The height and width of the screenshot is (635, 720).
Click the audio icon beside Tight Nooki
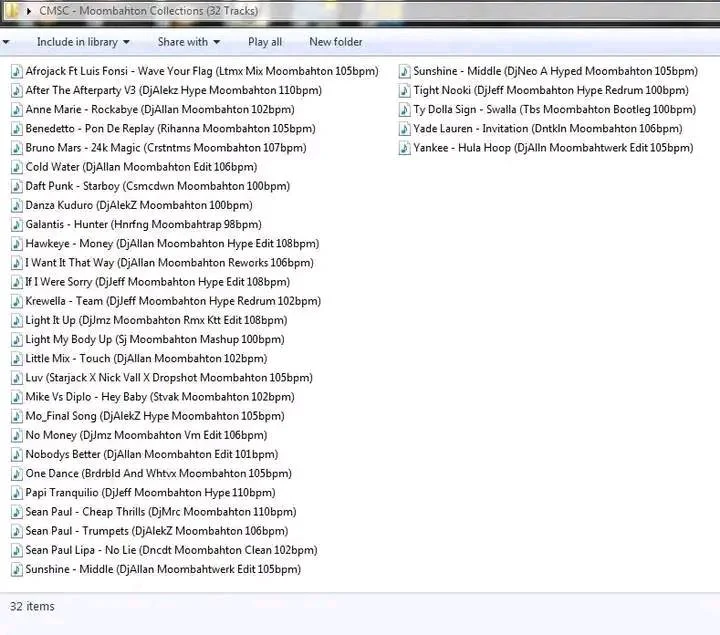[x=405, y=91]
